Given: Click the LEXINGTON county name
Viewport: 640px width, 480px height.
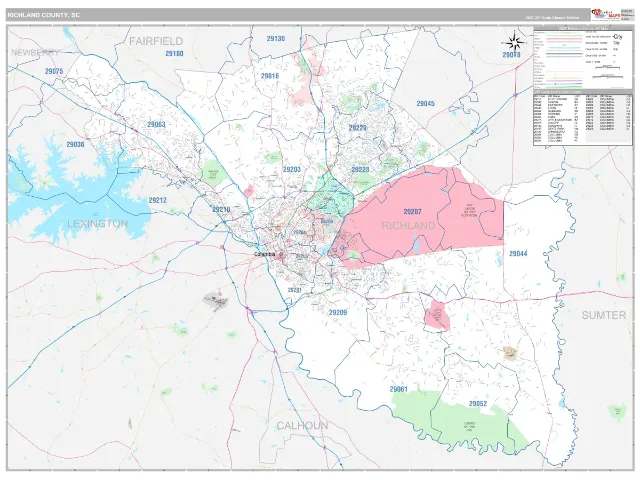Looking at the screenshot, I should [98, 224].
